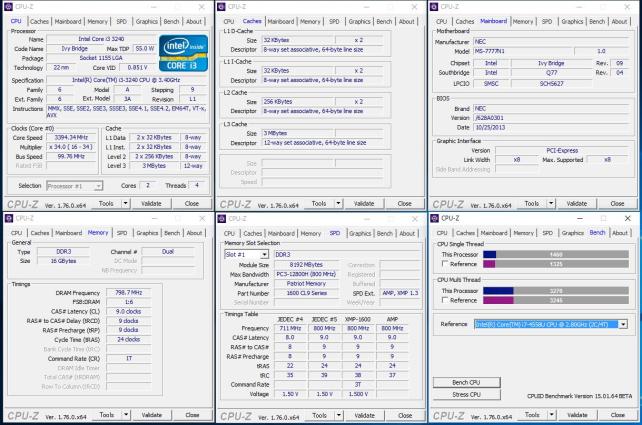Click the Manufacturer value Patriot Memory

pyautogui.click(x=306, y=283)
